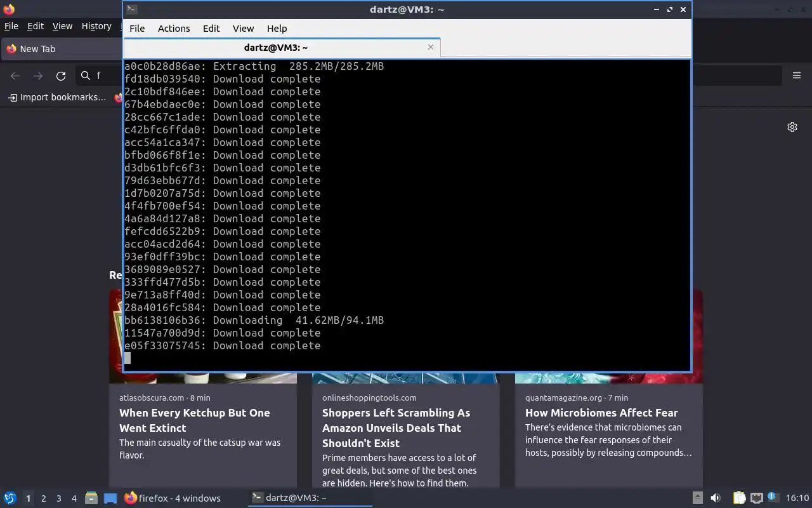Open the Firefox hamburger application menu
812x508 pixels.
797,76
